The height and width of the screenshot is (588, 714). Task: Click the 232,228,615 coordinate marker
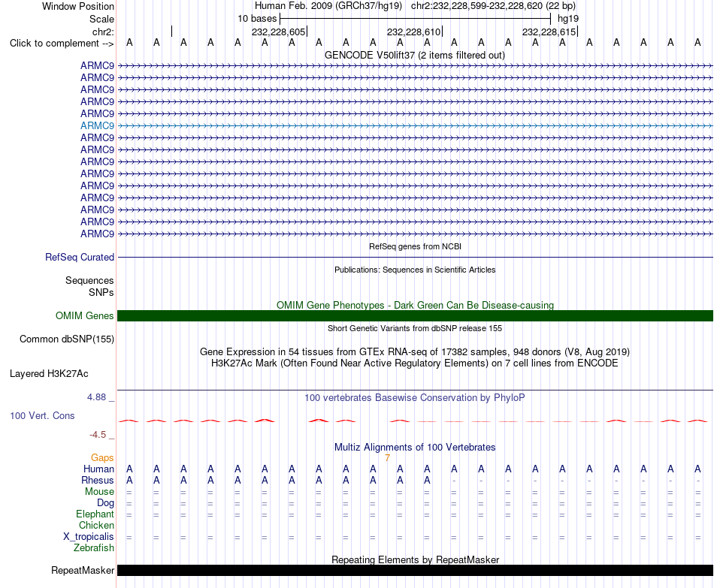549,32
